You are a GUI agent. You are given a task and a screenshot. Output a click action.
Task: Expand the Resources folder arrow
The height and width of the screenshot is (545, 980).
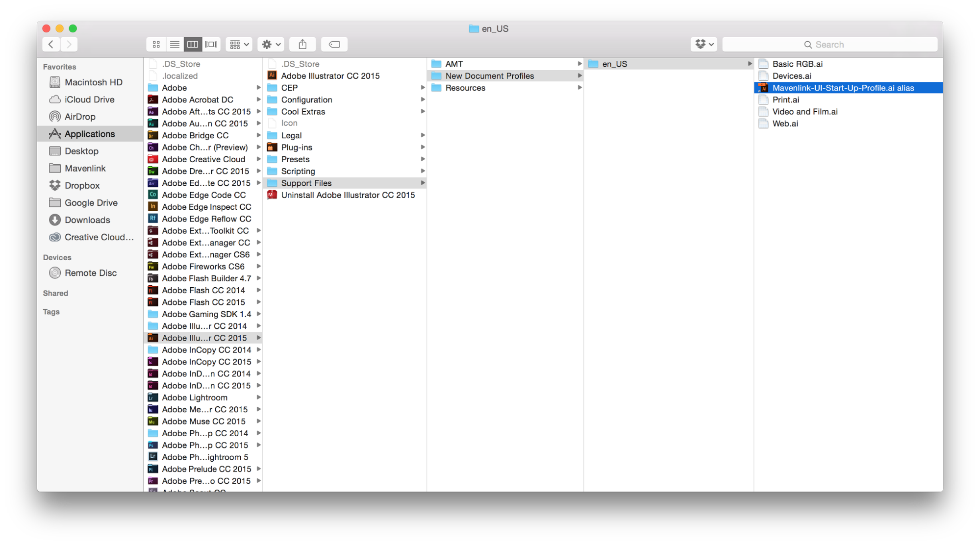click(579, 88)
